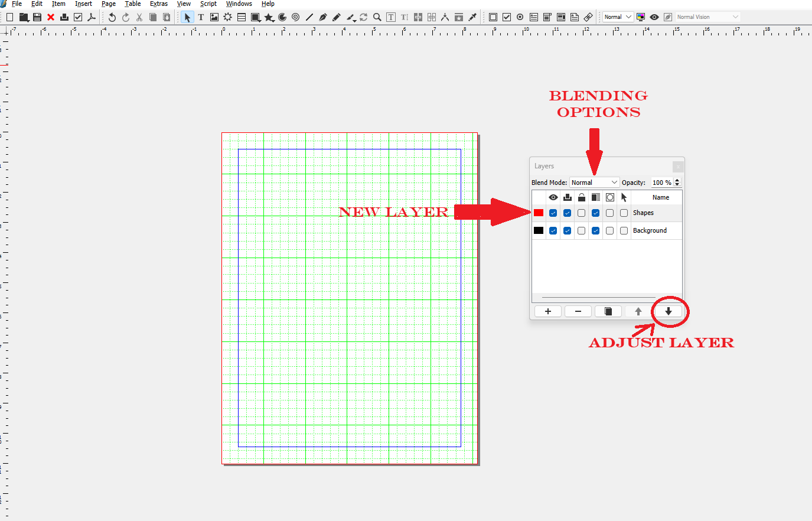Choose the Render Frame tool
Image resolution: width=812 pixels, height=521 pixels.
[x=228, y=17]
